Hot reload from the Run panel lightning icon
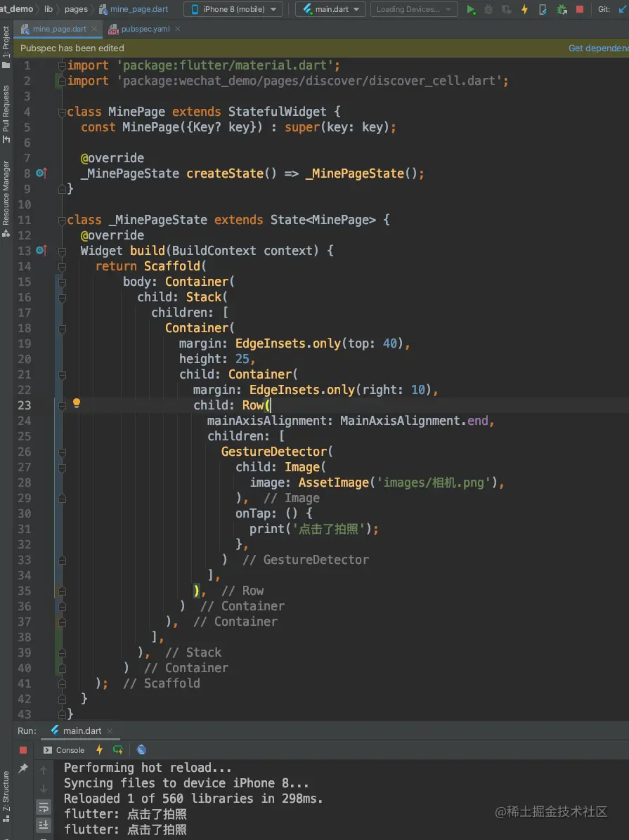Viewport: 629px width, 840px height. click(99, 749)
